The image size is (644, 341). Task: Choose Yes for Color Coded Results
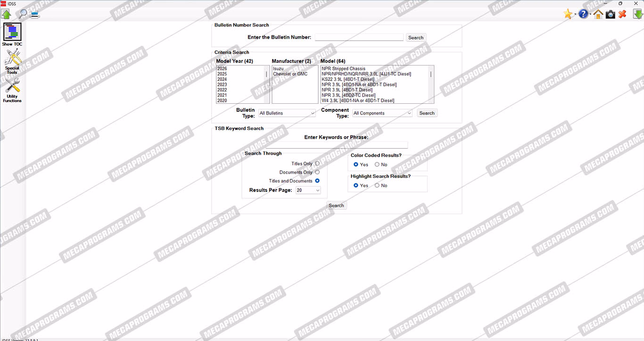(x=356, y=165)
